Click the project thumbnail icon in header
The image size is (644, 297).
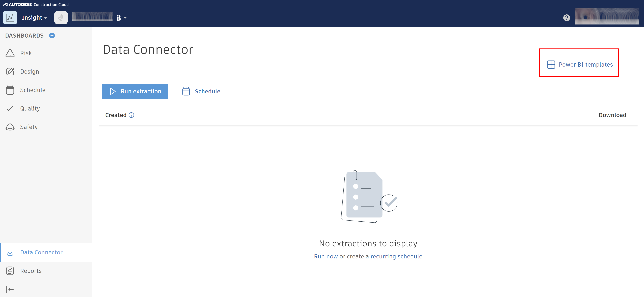(61, 17)
